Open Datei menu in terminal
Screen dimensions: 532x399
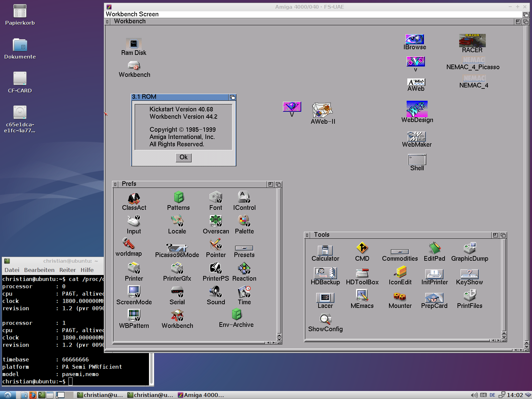tap(12, 270)
